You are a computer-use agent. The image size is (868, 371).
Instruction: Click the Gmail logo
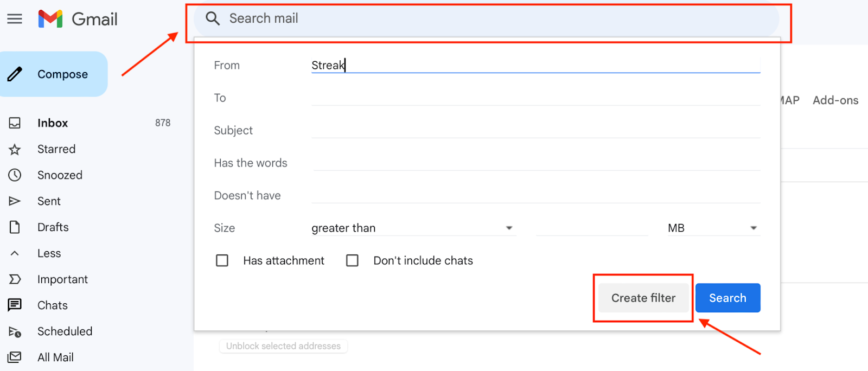(78, 19)
